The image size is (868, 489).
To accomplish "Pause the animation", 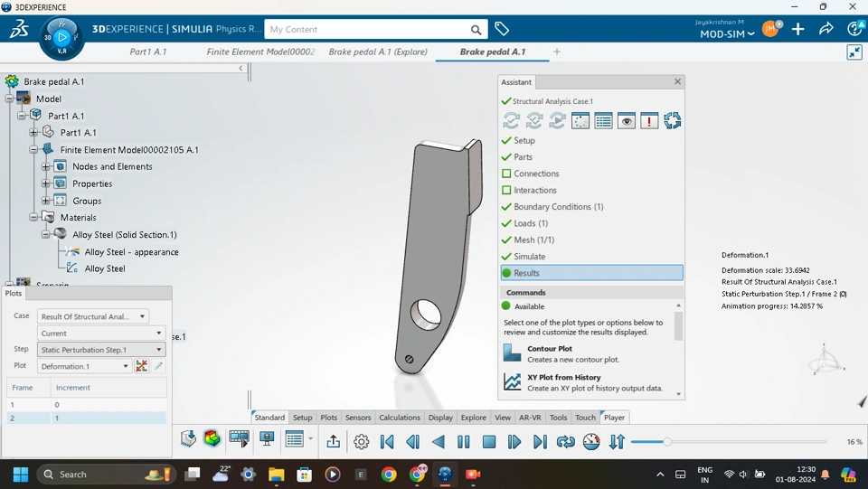I will click(x=463, y=442).
